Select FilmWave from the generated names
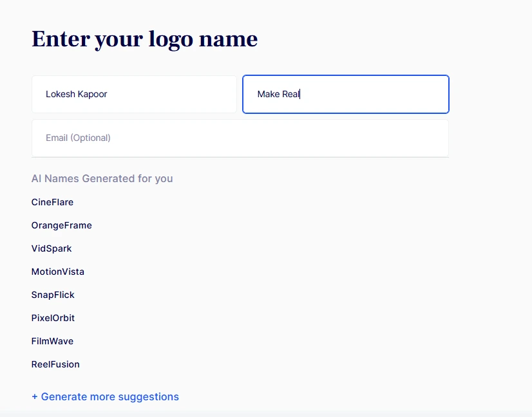 coord(52,341)
